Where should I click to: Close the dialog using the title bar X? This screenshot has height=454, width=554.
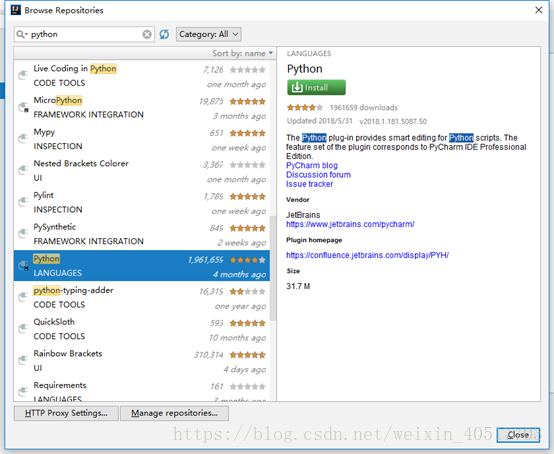[538, 10]
